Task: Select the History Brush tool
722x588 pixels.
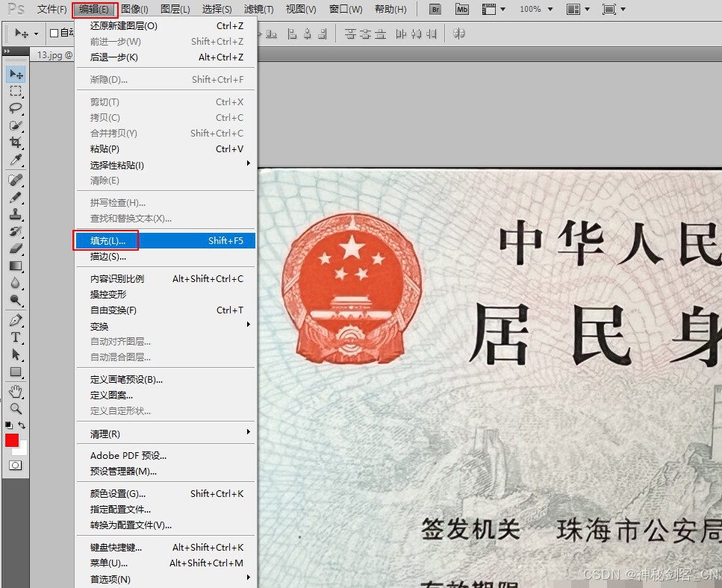Action: (x=16, y=231)
